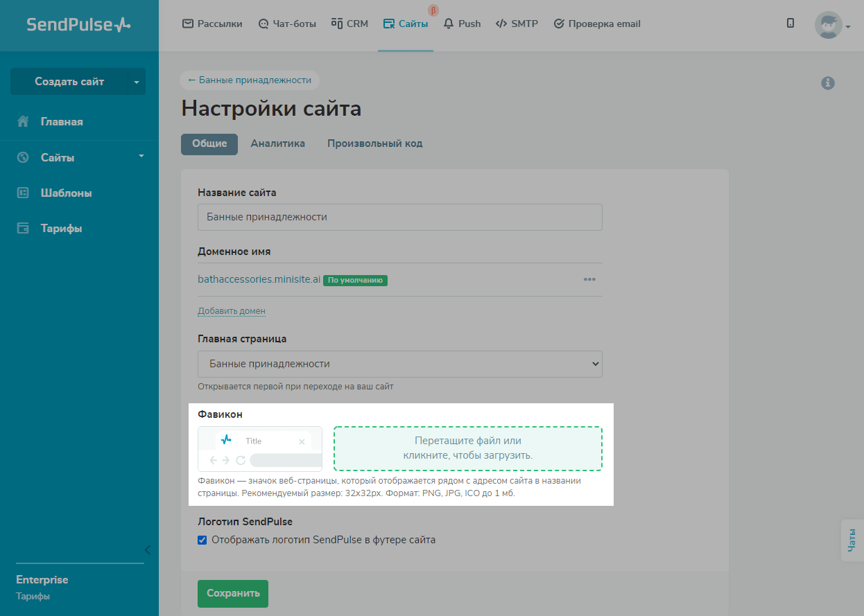Viewport: 864px width, 616px height.
Task: Click the chatbot face icon beside Чат-боты
Action: pos(263,24)
